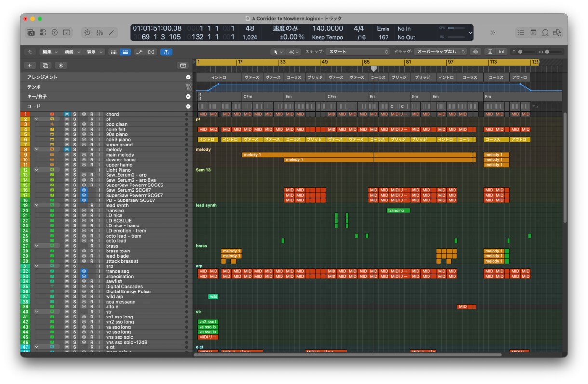
Task: Click the horizontal auto zoom icon
Action: point(501,52)
